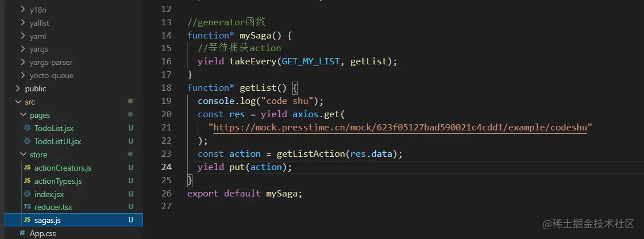The height and width of the screenshot is (239, 644).
Task: Expand the yocto-queue folder
Action: 22,75
